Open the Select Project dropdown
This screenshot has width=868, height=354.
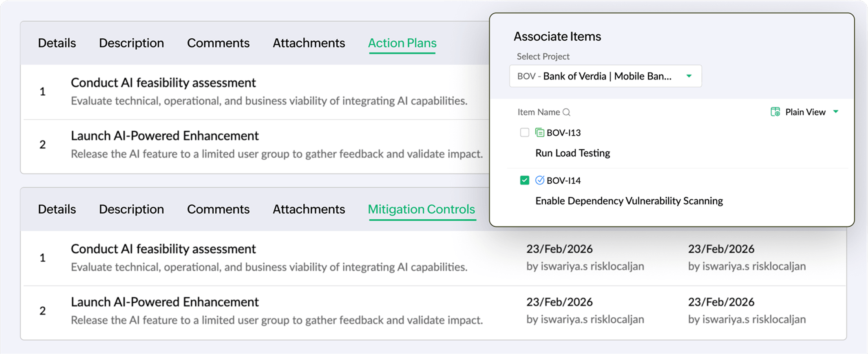[605, 76]
